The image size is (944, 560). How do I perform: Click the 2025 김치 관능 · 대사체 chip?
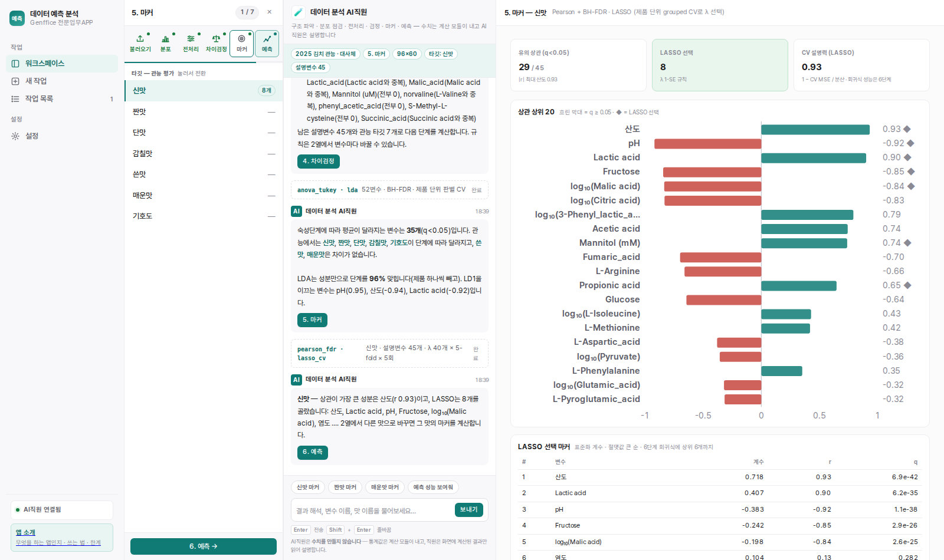(326, 54)
